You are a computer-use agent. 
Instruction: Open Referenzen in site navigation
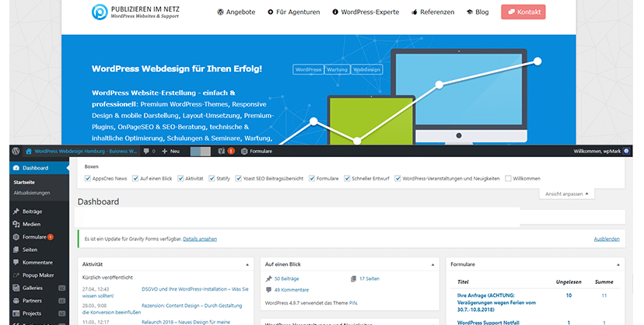[433, 12]
